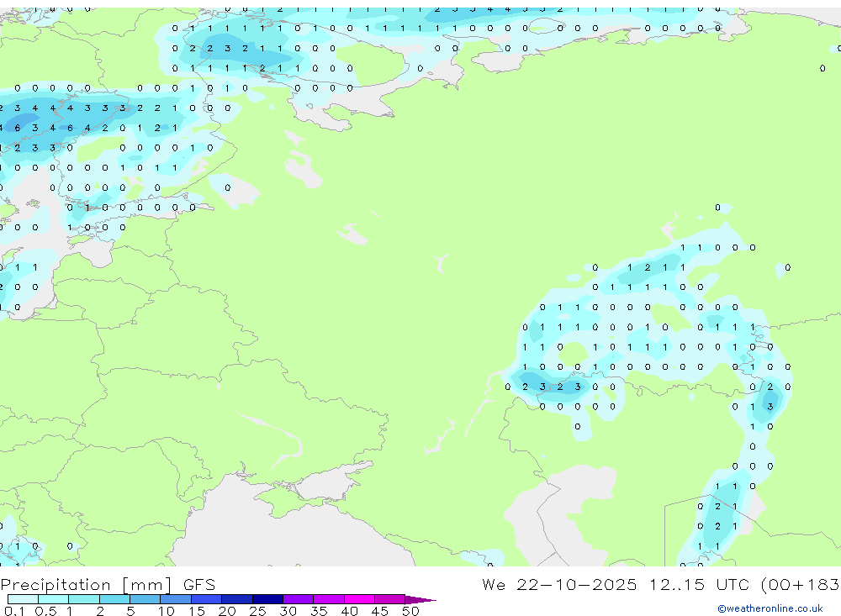Screen dimensions: 841x616
Task: Click the legend swatch between 30 and 35
Action: [x=299, y=599]
